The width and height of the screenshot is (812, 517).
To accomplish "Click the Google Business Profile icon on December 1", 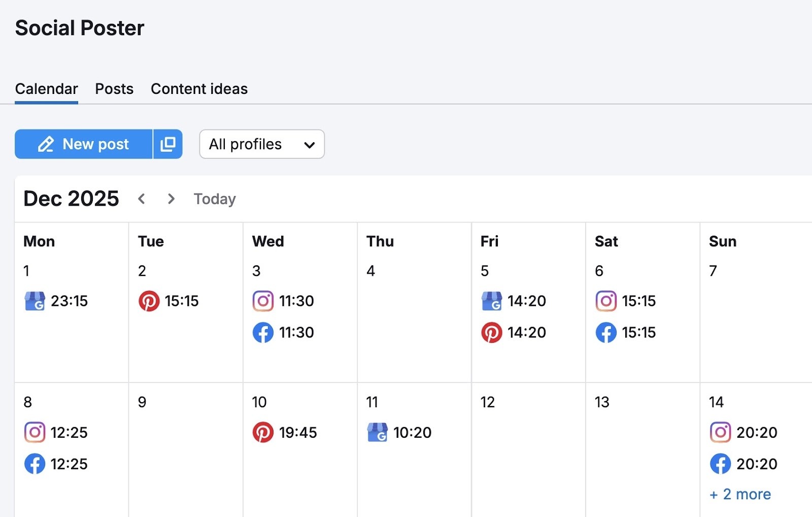I will pyautogui.click(x=35, y=301).
